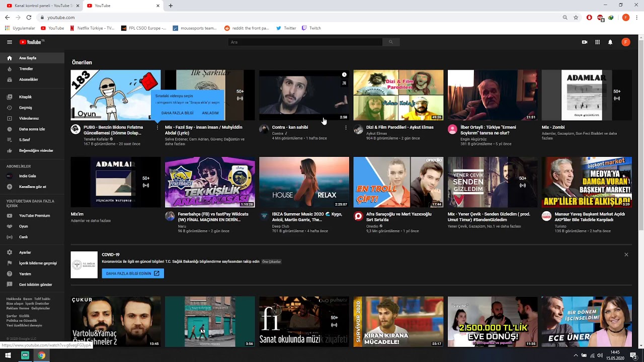
Task: Go back in Chrome
Action: 7,17
